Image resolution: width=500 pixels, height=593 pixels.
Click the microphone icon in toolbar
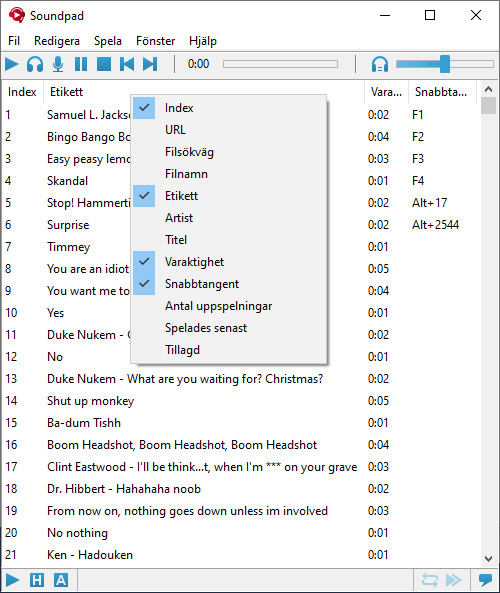[x=58, y=64]
